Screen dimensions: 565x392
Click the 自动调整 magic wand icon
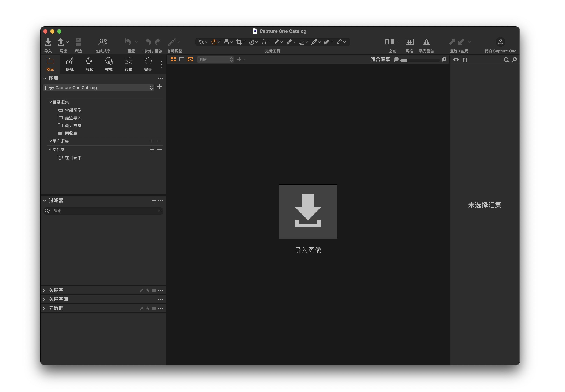(172, 42)
